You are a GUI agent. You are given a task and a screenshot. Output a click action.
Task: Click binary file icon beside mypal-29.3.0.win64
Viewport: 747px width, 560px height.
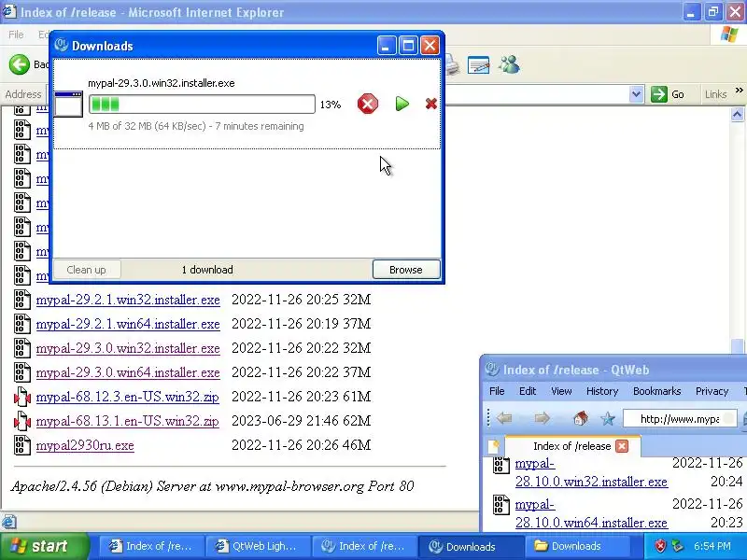coord(21,372)
